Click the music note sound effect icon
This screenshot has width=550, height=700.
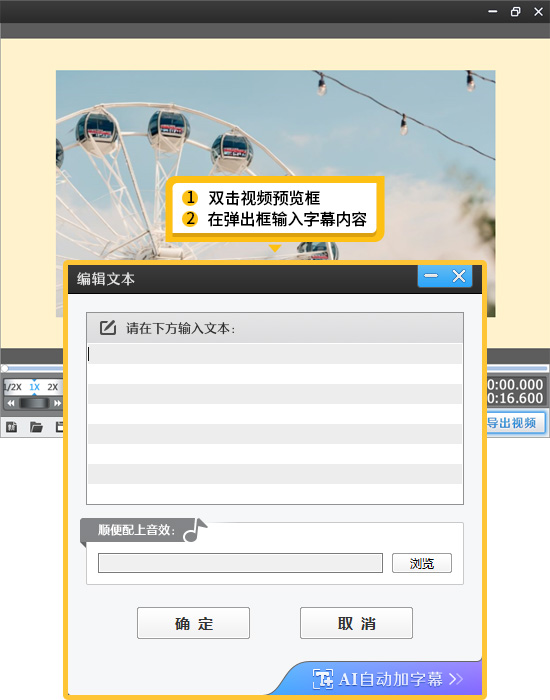point(196,530)
